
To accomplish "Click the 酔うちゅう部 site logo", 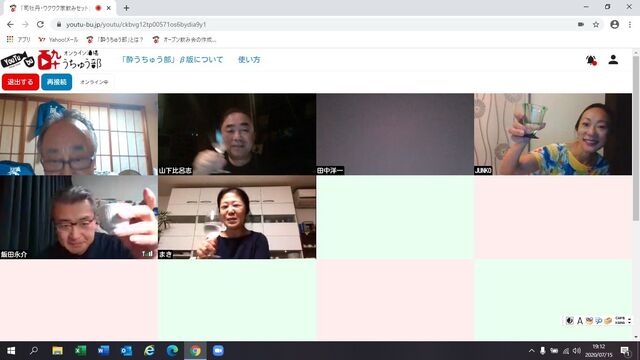I will coord(51,60).
